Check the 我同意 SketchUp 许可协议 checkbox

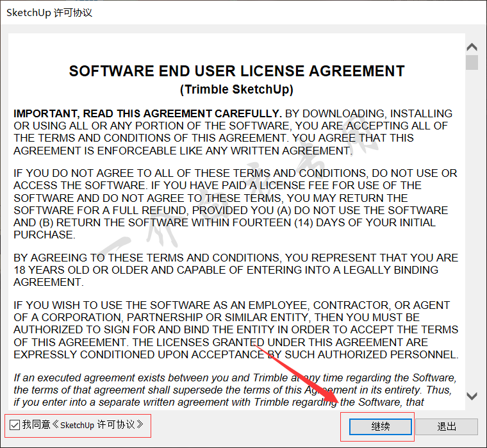point(14,425)
